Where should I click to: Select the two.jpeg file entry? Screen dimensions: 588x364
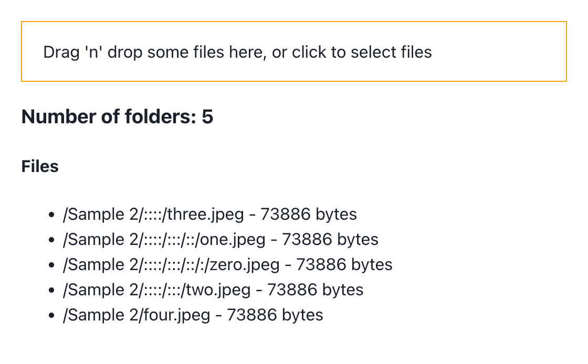point(213,290)
